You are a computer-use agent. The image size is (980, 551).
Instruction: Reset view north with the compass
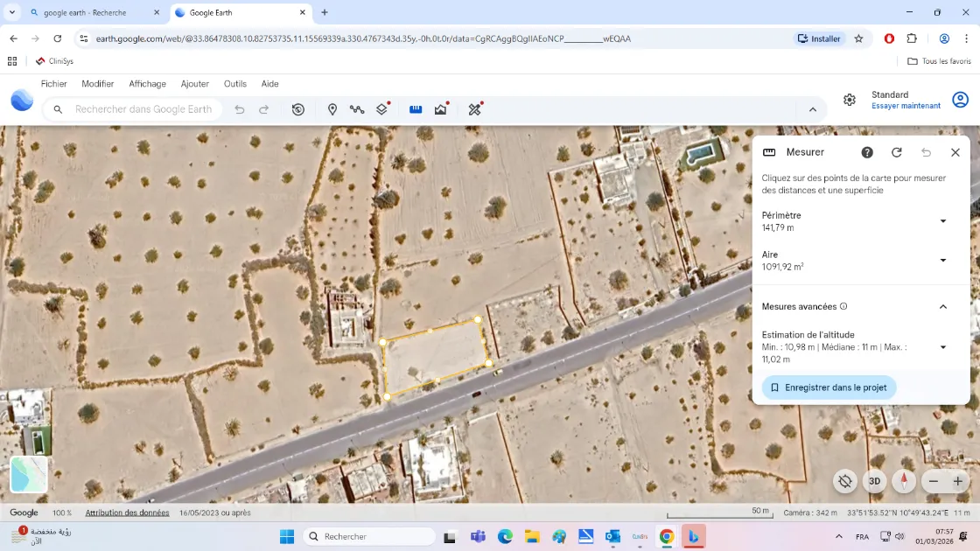pos(904,481)
